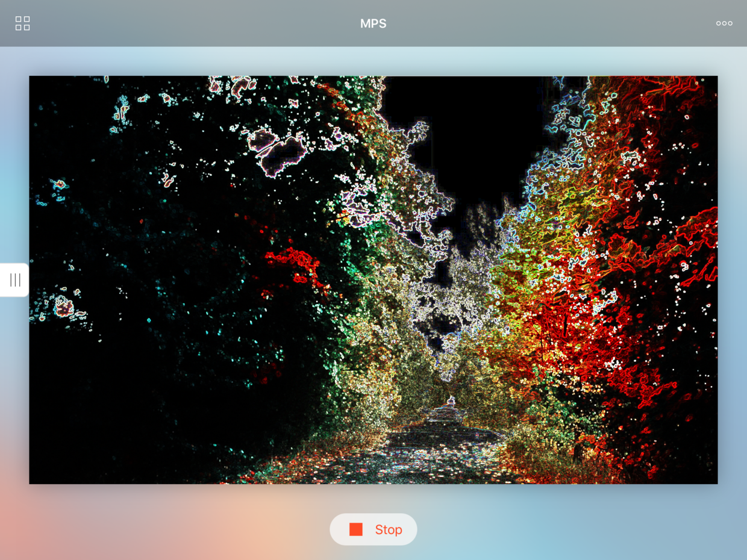Viewport: 747px width, 560px height.
Task: Show the sample list via the grid icon
Action: point(22,23)
